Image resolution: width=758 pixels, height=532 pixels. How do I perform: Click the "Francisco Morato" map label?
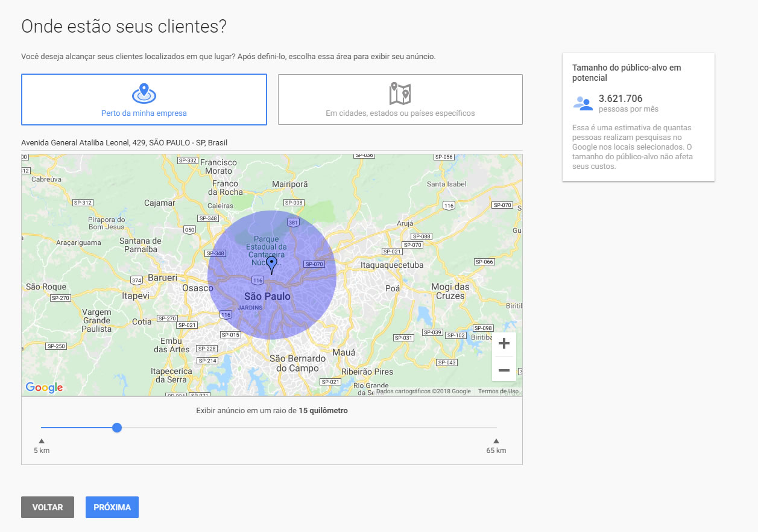pos(218,166)
